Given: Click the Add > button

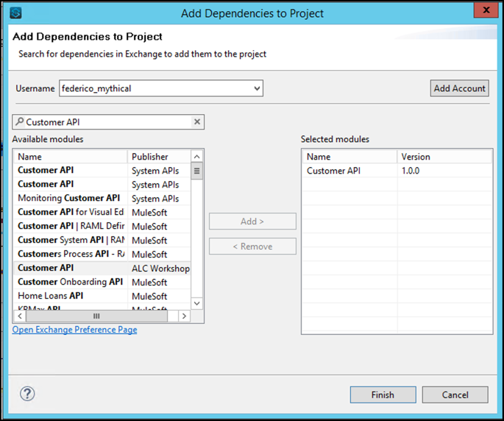Looking at the screenshot, I should tap(252, 222).
